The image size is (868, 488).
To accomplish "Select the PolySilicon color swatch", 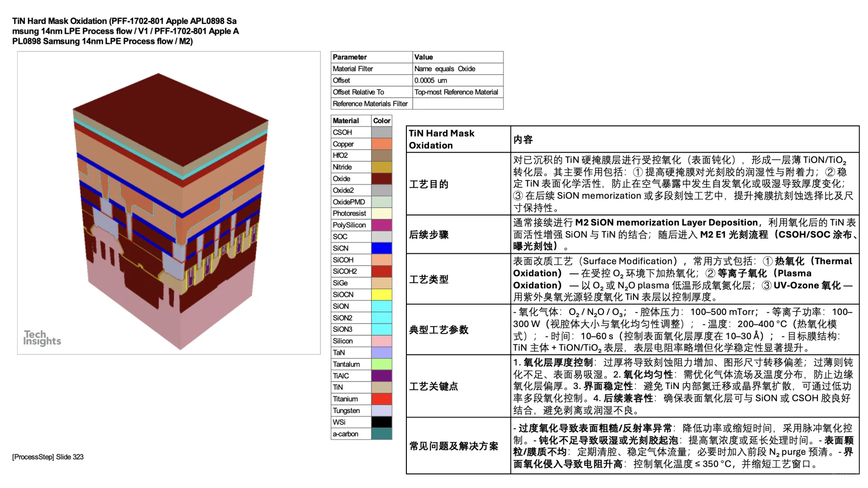I will (x=382, y=225).
